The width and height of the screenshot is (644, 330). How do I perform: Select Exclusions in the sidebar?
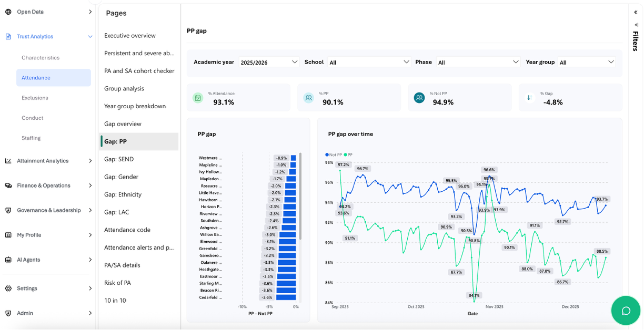(35, 98)
